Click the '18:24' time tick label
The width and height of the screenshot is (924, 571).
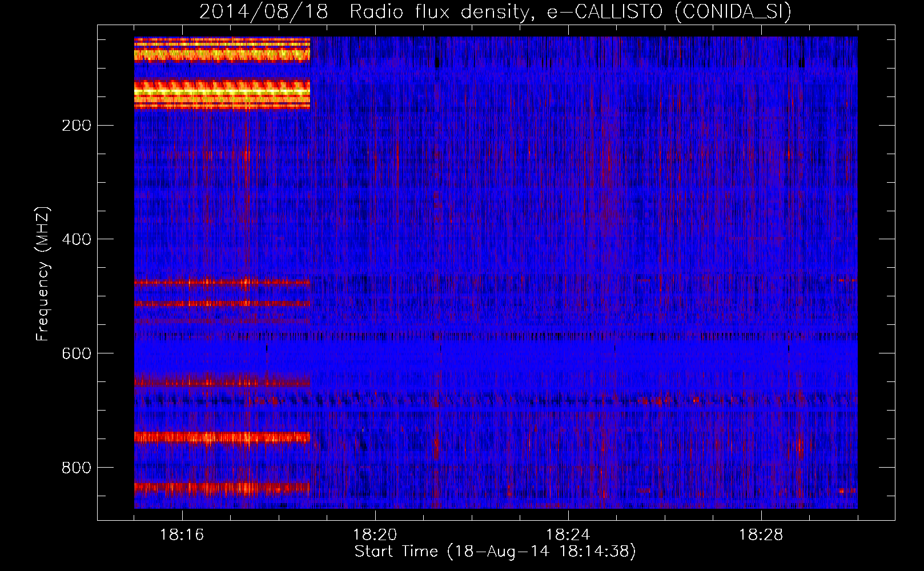point(568,535)
